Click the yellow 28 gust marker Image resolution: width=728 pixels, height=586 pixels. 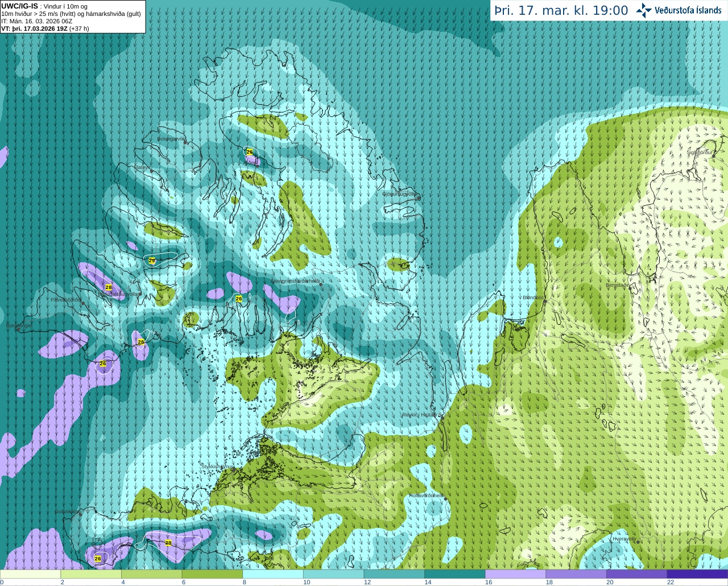pyautogui.click(x=109, y=287)
